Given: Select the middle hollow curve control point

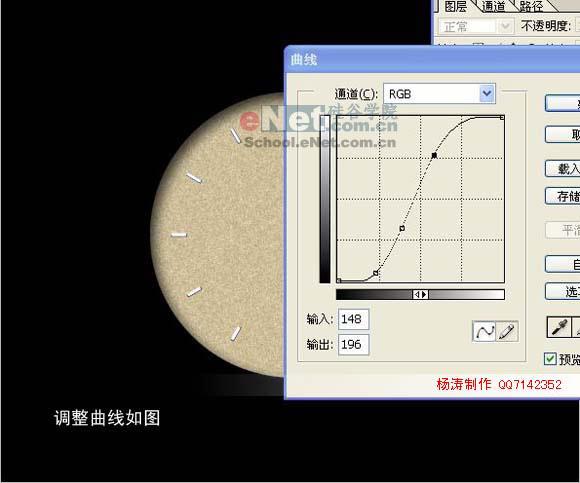Looking at the screenshot, I should 402,229.
